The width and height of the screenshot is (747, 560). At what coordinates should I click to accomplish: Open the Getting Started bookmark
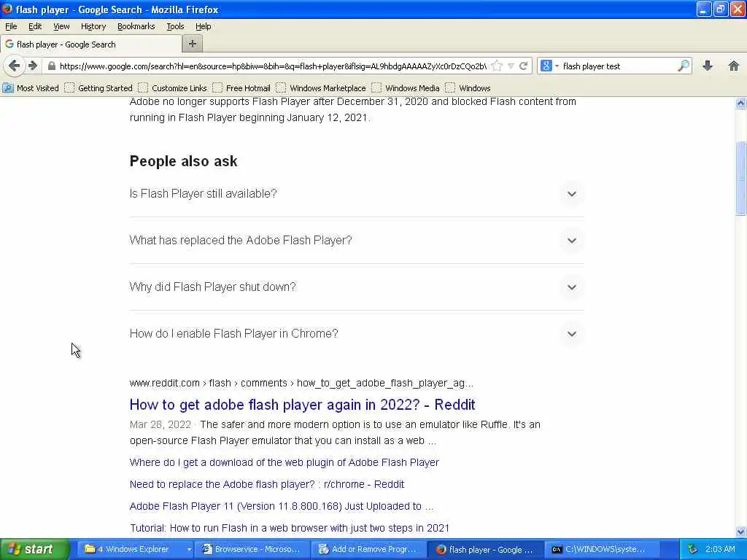click(98, 88)
